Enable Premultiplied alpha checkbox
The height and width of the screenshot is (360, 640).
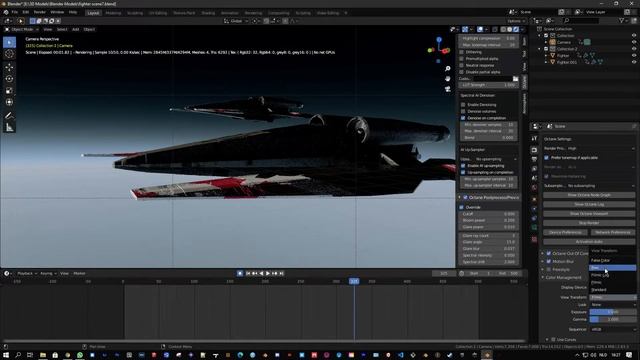pyautogui.click(x=462, y=59)
